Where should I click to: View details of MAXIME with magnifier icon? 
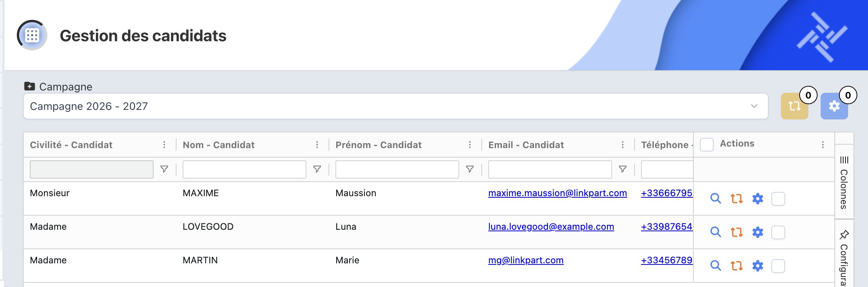point(716,198)
